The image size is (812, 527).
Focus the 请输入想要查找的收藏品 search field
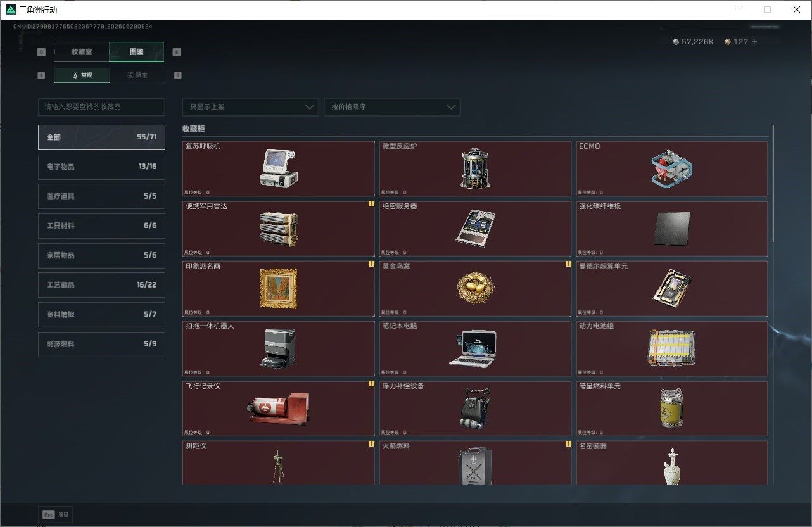tap(101, 106)
